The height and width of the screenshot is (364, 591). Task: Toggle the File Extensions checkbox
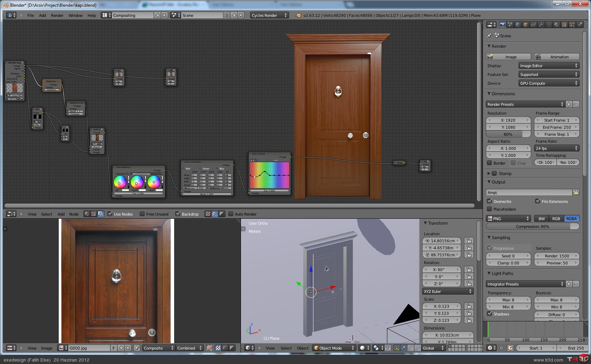tap(538, 201)
